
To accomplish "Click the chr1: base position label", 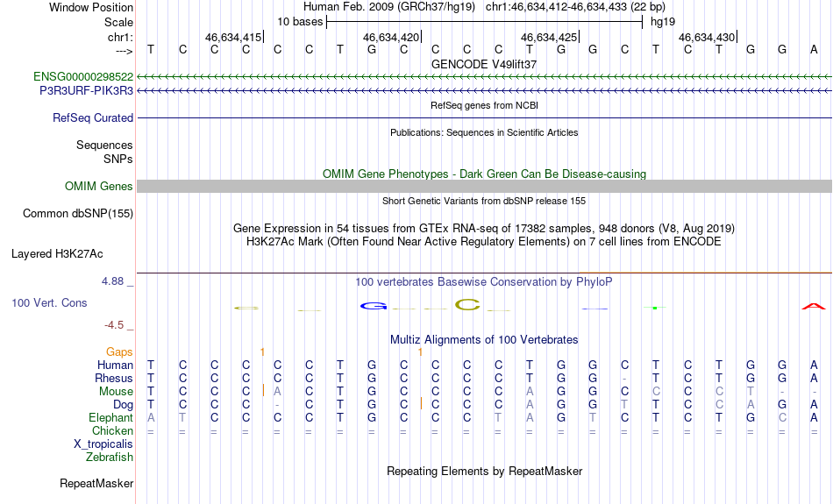I will pyautogui.click(x=120, y=37).
